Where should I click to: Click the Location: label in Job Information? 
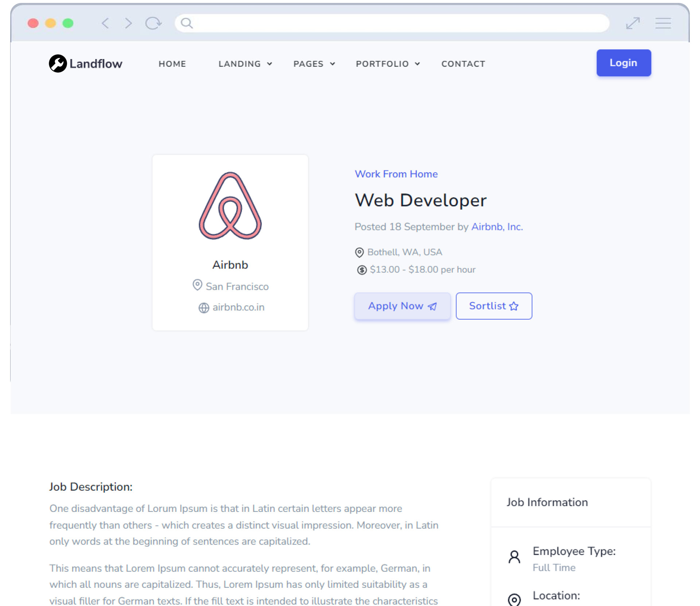[x=556, y=595]
